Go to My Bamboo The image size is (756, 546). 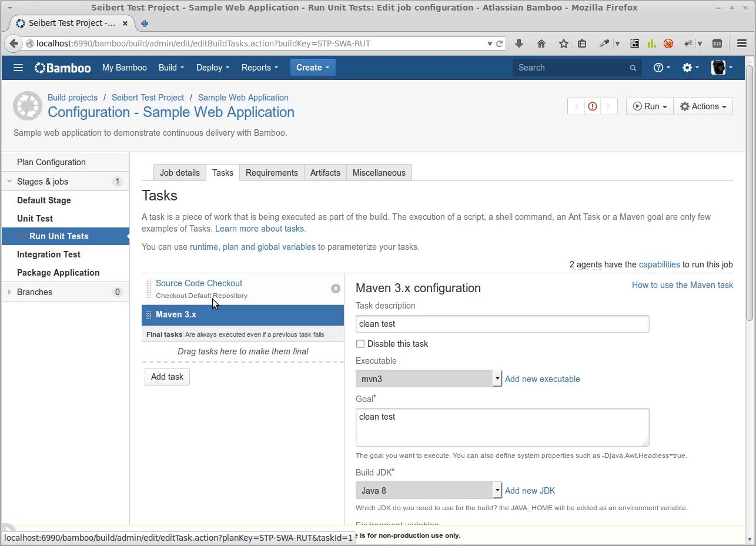click(125, 68)
